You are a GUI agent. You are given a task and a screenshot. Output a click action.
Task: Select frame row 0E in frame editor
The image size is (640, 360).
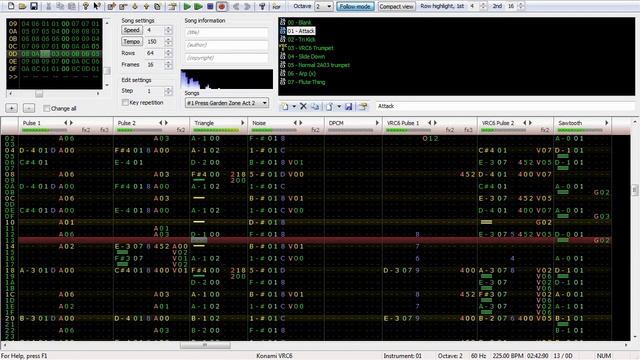click(54, 61)
